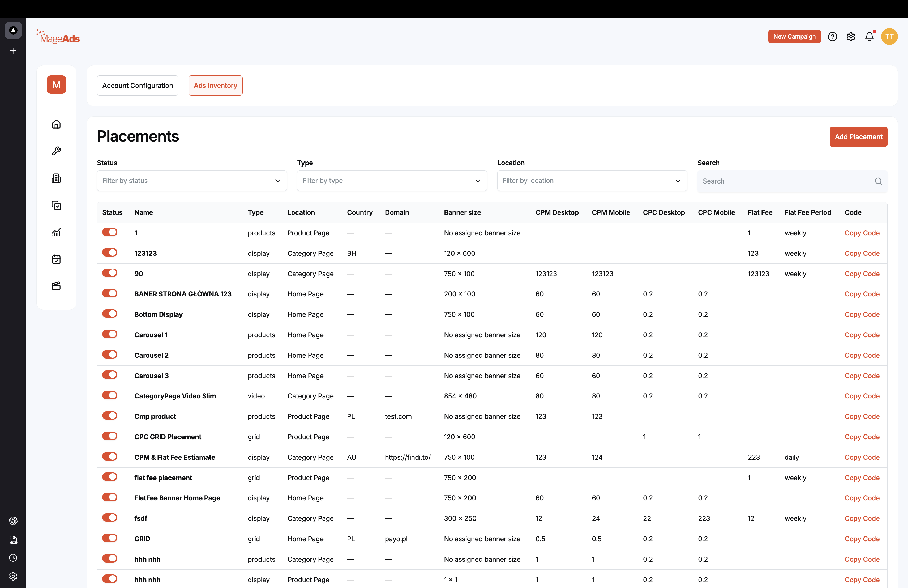This screenshot has width=908, height=588.
Task: Open the help question mark icon
Action: coord(832,37)
